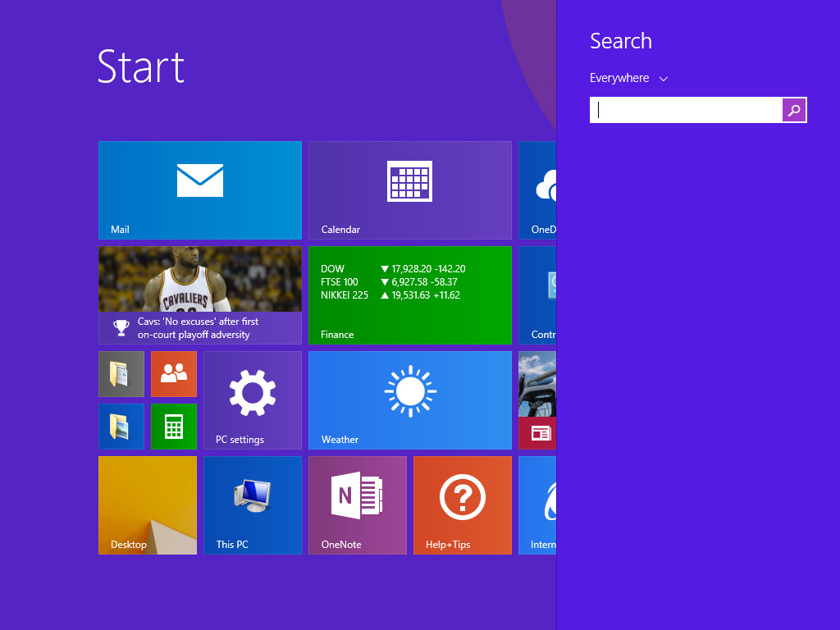Screen dimensions: 840x630
Task: Launch the green Calculator tile
Action: [174, 427]
